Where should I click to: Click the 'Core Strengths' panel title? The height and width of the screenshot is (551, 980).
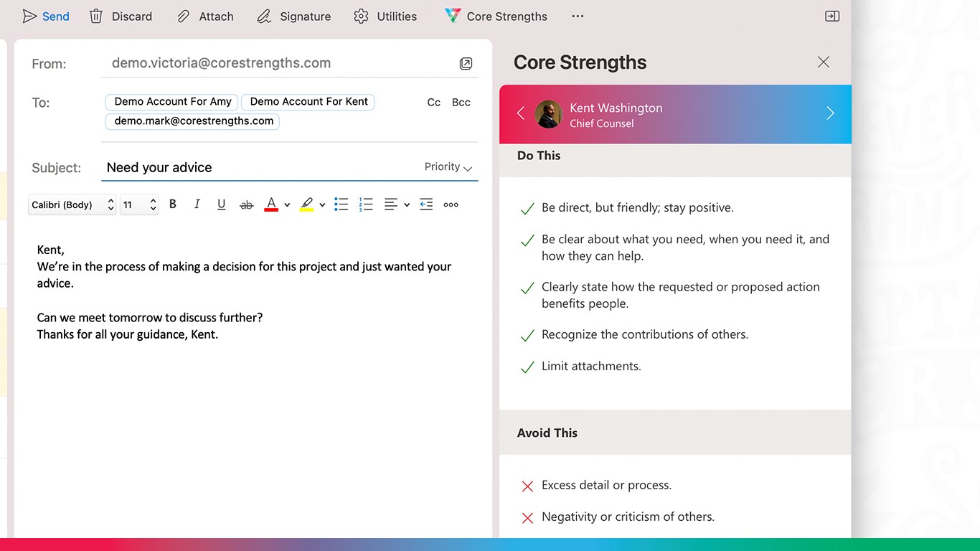[x=580, y=62]
